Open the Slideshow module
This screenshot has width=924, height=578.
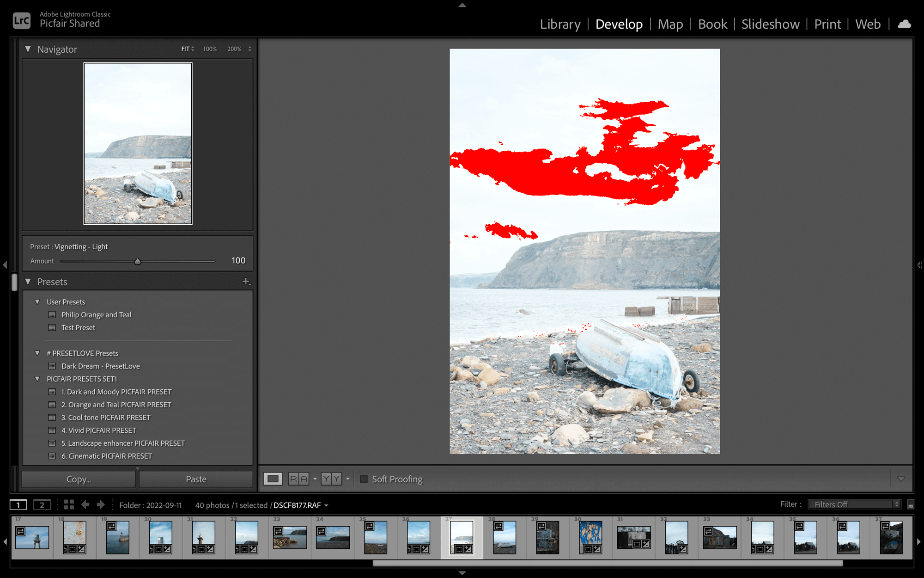click(x=770, y=24)
